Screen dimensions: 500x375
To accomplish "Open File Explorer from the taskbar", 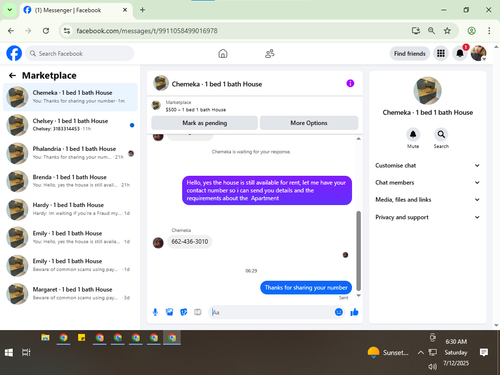I will (x=45, y=338).
